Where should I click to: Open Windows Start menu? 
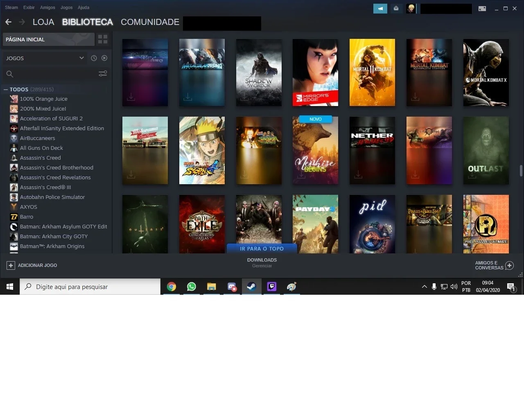[10, 287]
